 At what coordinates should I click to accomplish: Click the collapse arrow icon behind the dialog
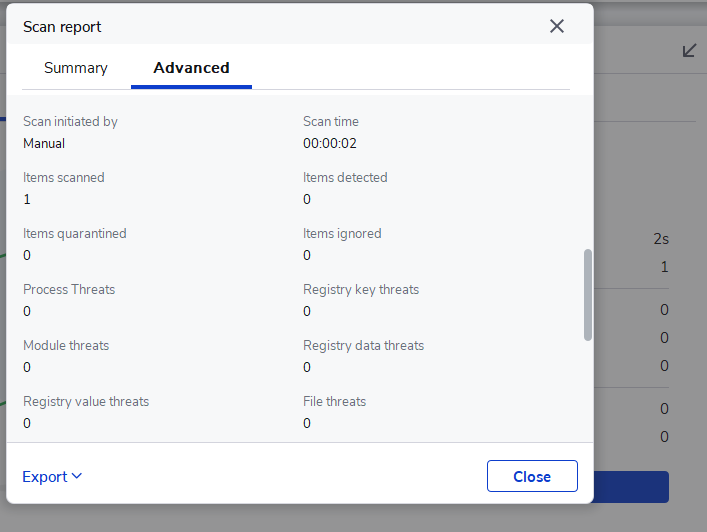(x=689, y=50)
